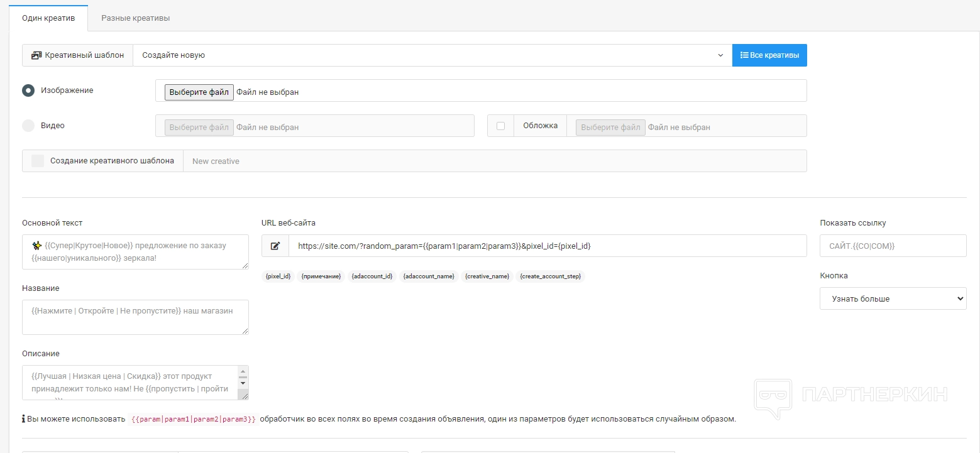Select the "Видео" radio button
Image resolution: width=980 pixels, height=453 pixels.
click(28, 126)
